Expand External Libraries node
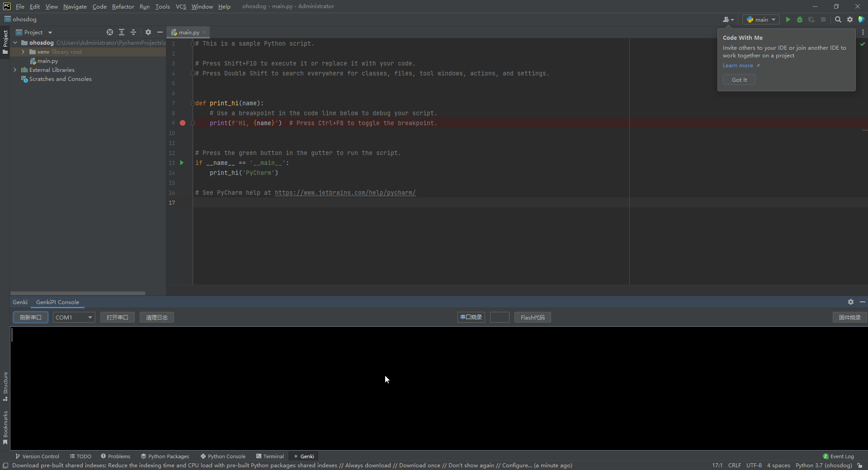Image resolution: width=868 pixels, height=470 pixels. coord(15,70)
